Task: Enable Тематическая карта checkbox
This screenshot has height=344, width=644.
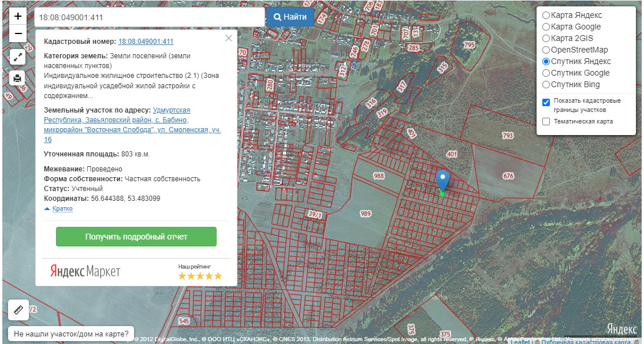Action: point(546,122)
